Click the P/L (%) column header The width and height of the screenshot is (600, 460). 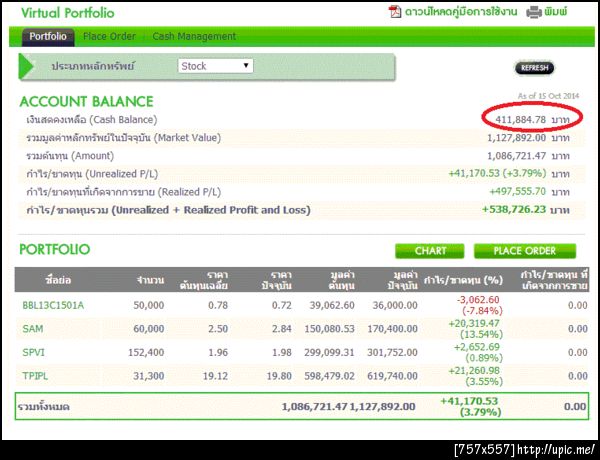[463, 280]
